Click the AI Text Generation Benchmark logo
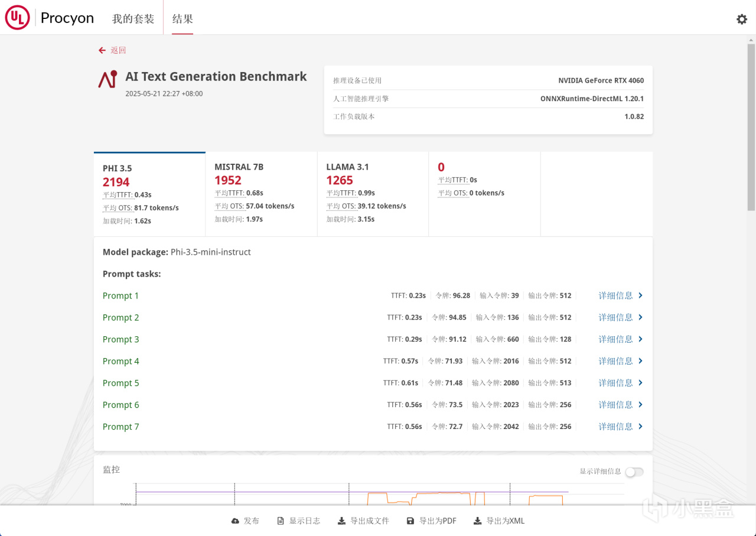 tap(107, 79)
